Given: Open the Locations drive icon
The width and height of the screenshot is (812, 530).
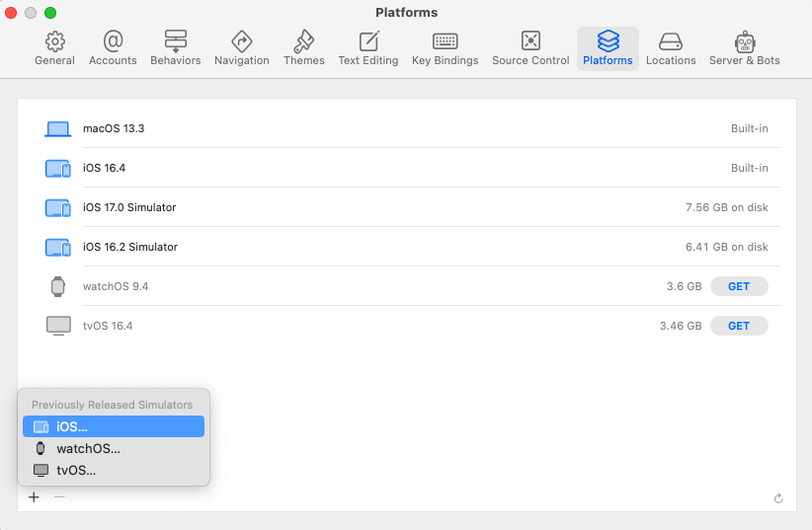Looking at the screenshot, I should coord(671,41).
